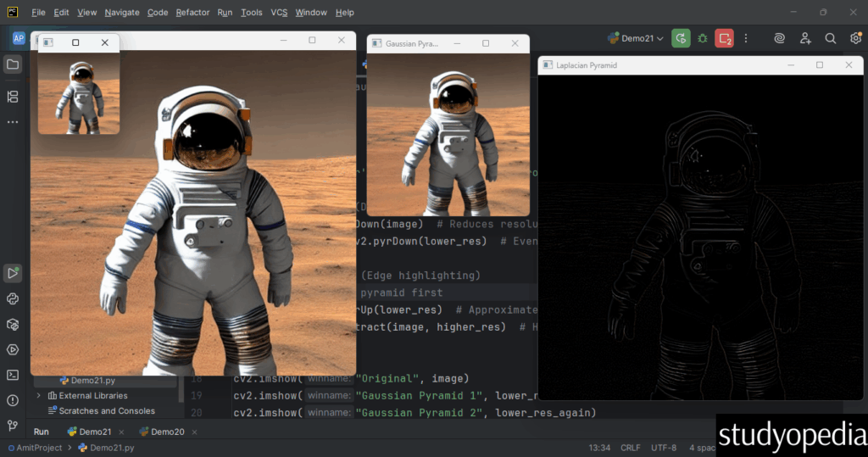
Task: Switch to the Demo20 run tab
Action: (x=162, y=432)
